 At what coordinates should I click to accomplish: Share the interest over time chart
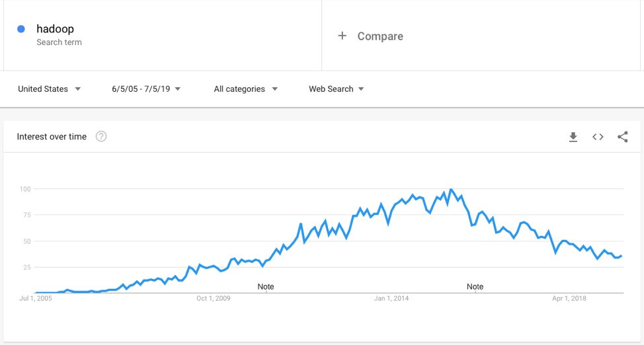[x=622, y=137]
